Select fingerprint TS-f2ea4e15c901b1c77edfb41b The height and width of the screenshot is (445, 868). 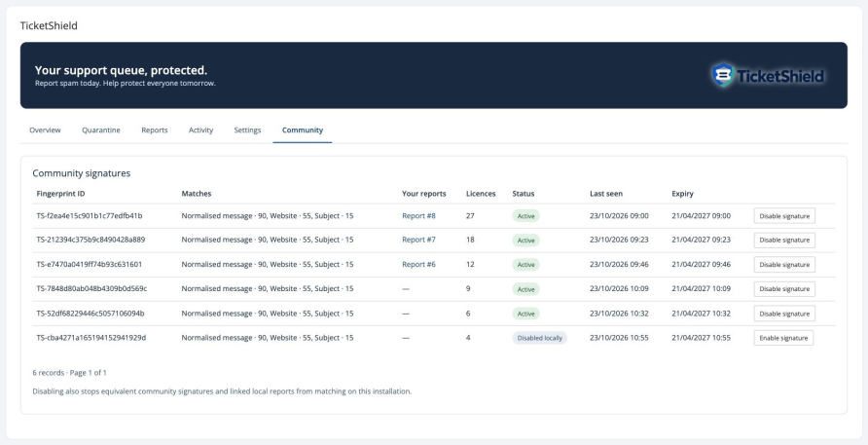coord(90,216)
